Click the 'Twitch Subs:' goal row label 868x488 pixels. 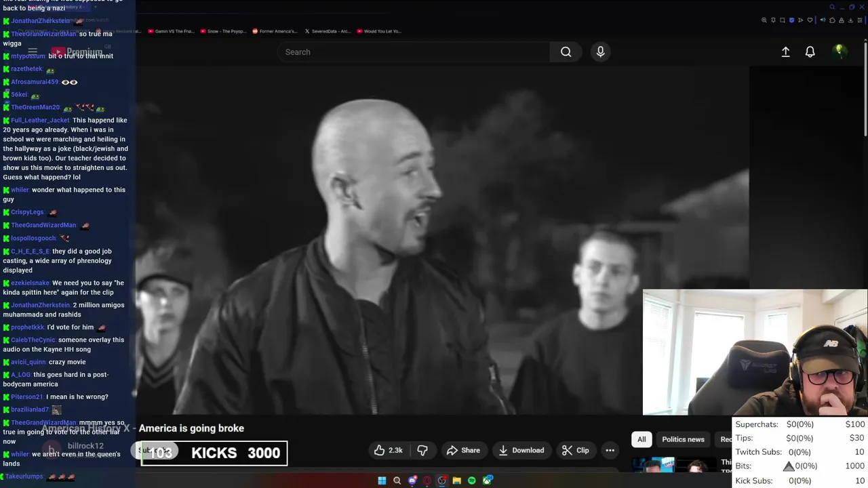[758, 452]
